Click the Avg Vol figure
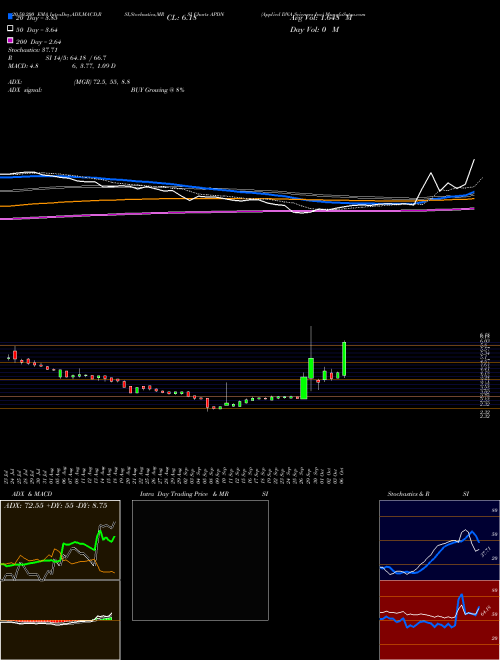Image resolution: width=500 pixels, height=660 pixels. point(321,18)
